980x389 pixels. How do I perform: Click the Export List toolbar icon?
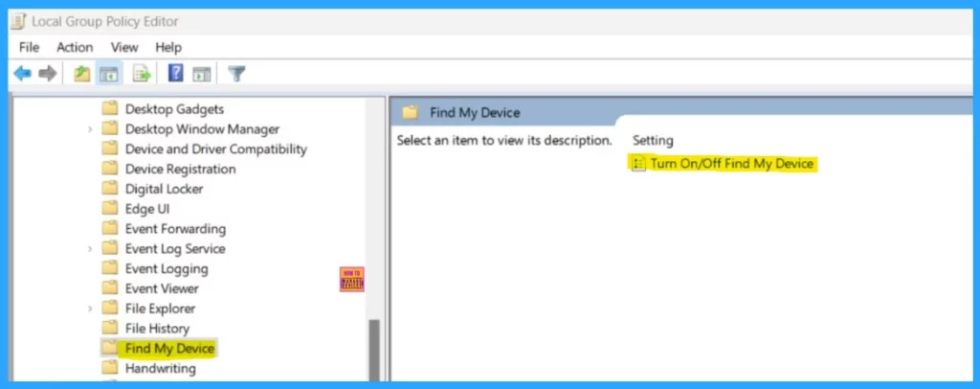(142, 75)
